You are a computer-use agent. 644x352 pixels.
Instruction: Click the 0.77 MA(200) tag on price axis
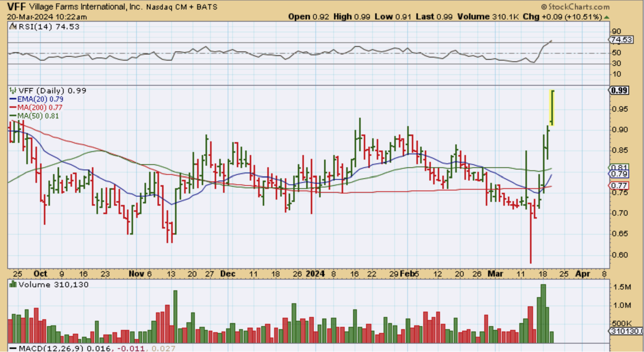[x=619, y=186]
